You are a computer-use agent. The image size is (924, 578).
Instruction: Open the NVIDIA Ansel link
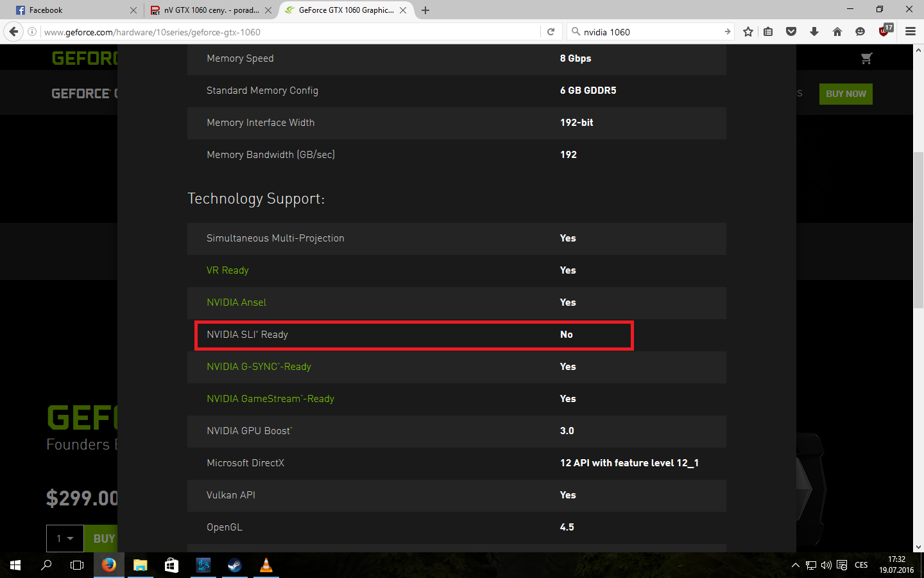236,302
